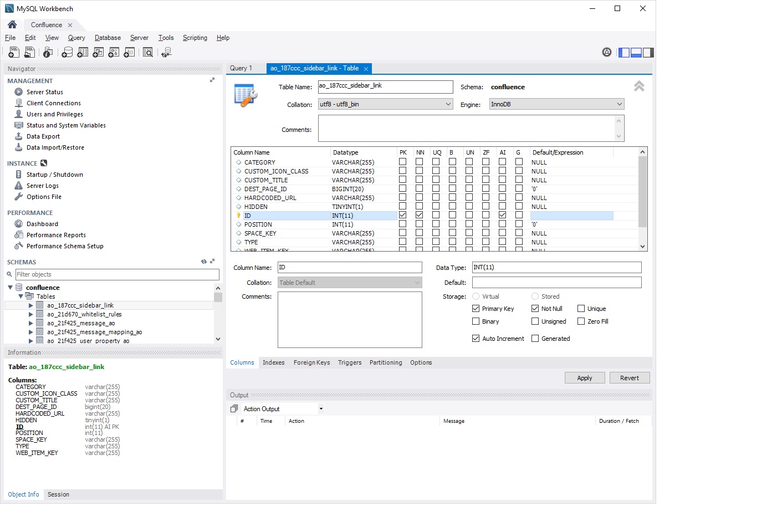777x532 pixels.
Task: Check the NN box for POSITION row
Action: click(x=419, y=224)
